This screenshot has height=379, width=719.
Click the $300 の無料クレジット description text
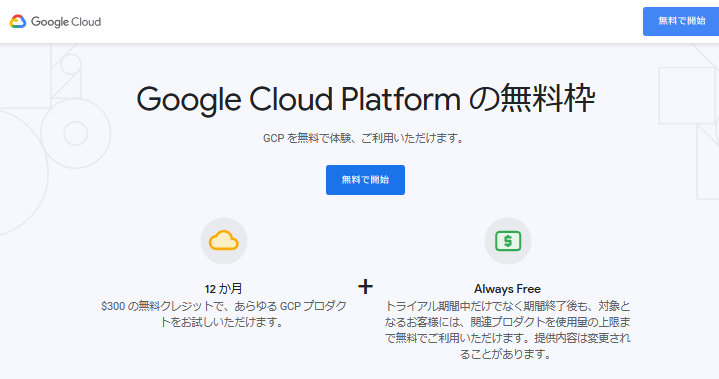tap(223, 314)
